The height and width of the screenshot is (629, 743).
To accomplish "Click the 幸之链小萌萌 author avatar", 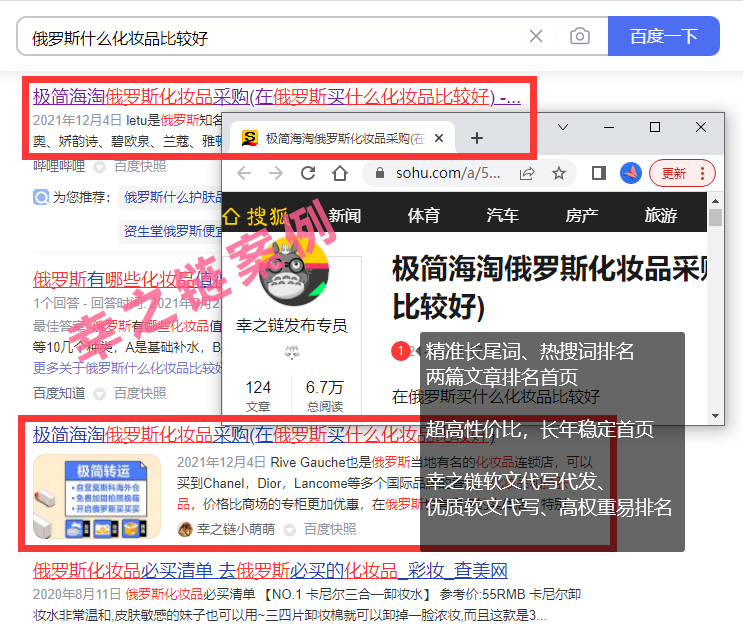I will (x=184, y=529).
